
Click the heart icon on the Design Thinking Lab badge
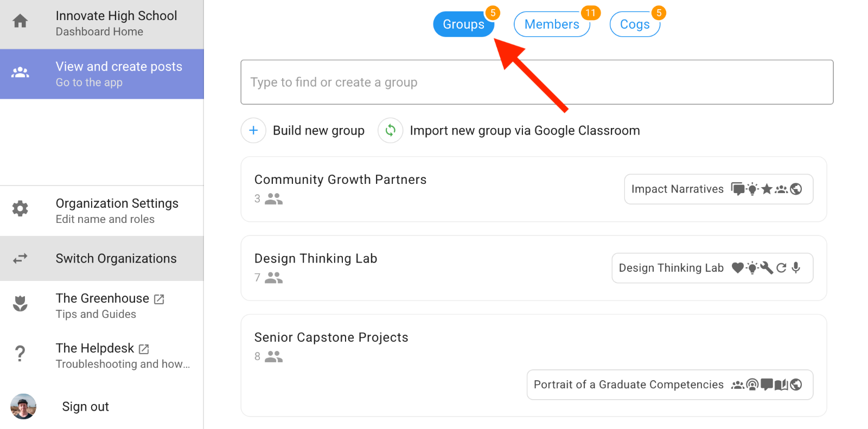coord(737,268)
